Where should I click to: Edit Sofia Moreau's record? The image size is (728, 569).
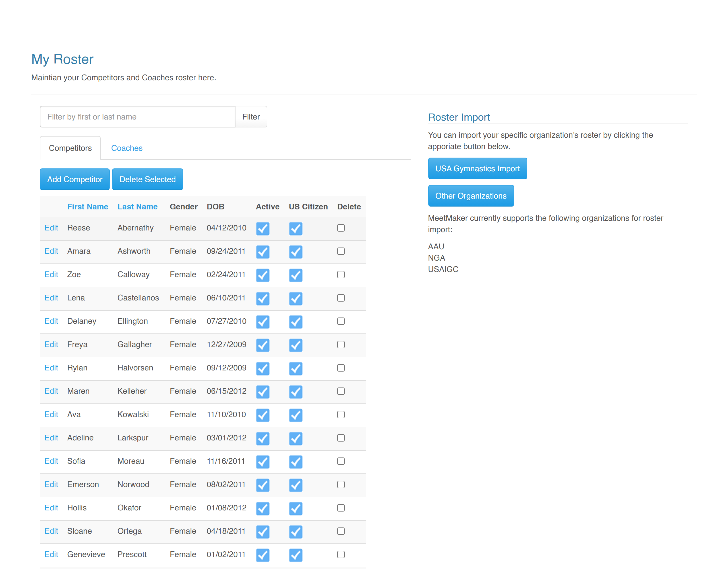[51, 461]
